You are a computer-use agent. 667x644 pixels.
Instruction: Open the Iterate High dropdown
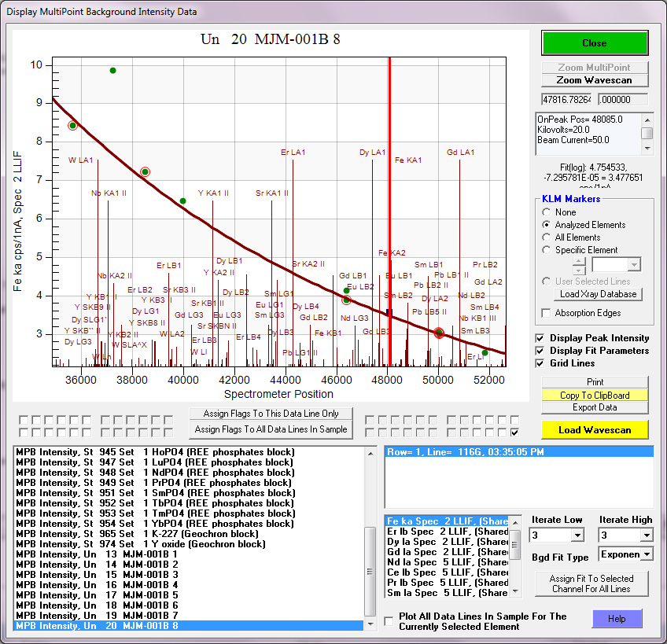646,535
